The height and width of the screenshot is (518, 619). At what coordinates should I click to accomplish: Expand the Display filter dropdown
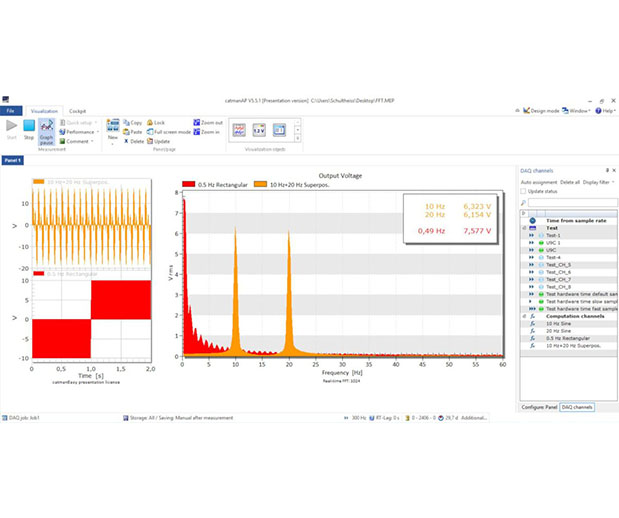point(598,182)
